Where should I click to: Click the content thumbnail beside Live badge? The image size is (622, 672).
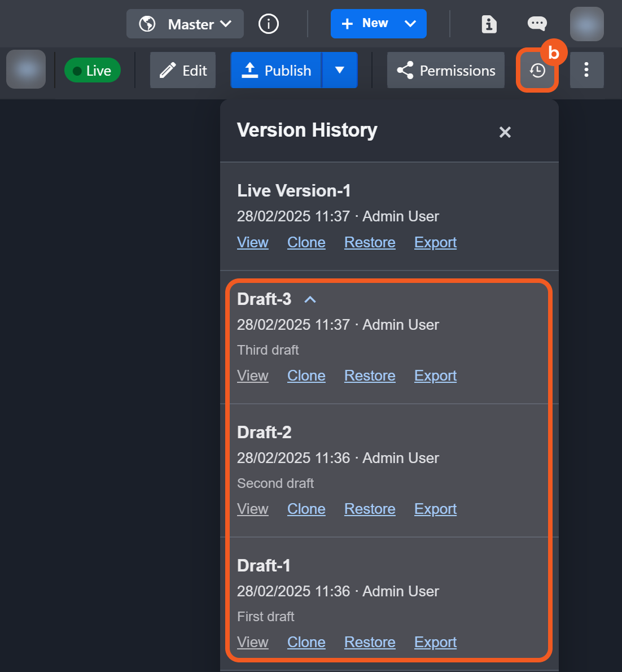(26, 69)
